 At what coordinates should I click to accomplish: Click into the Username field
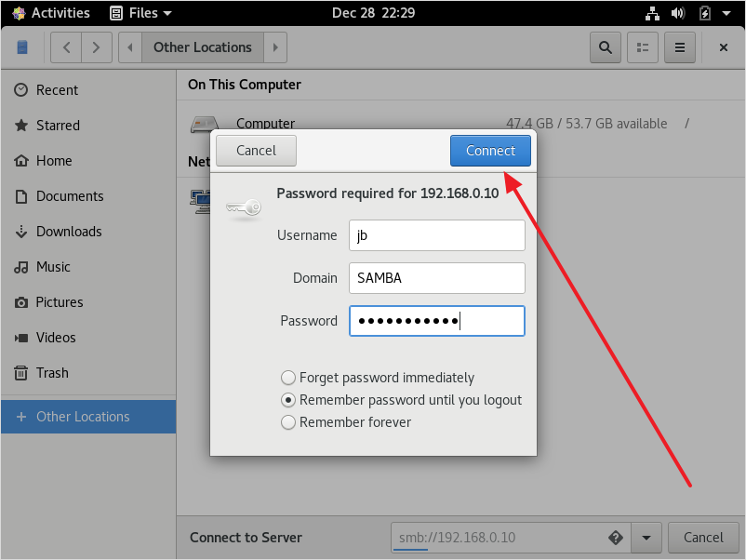(x=437, y=235)
